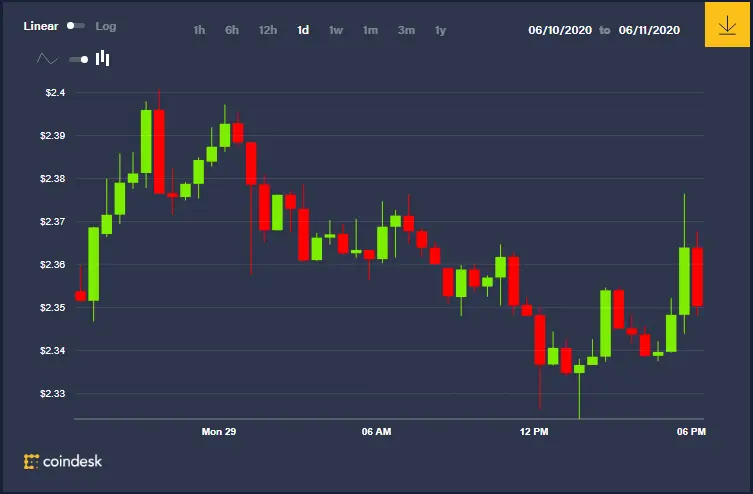Switch to the 1y time range
The height and width of the screenshot is (494, 753).
(440, 30)
